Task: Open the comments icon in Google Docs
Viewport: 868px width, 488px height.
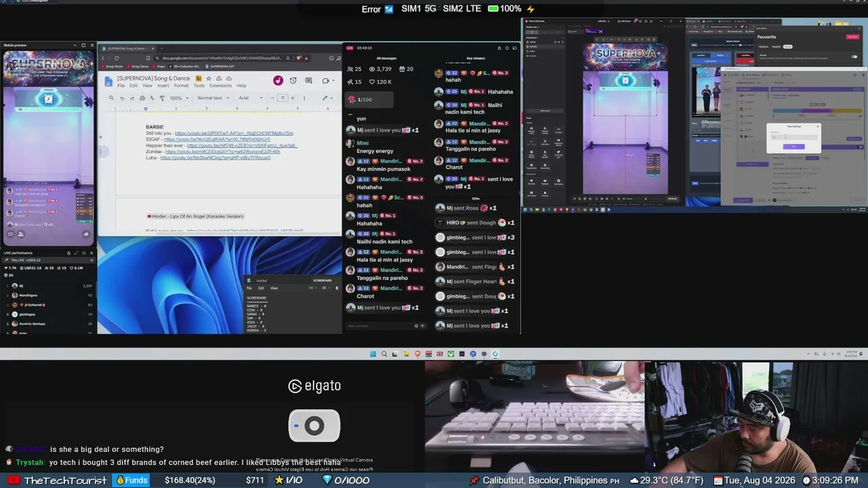Action: 309,81
